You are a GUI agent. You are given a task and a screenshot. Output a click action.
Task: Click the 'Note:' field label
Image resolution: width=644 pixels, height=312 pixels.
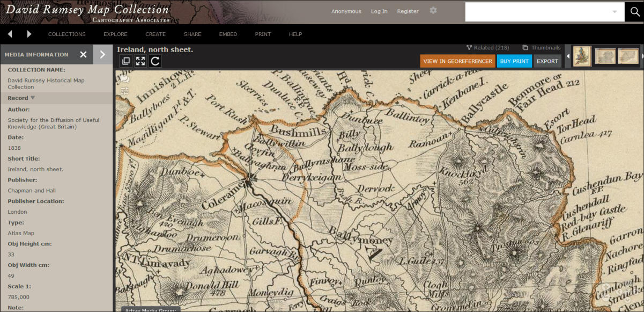[15, 308]
